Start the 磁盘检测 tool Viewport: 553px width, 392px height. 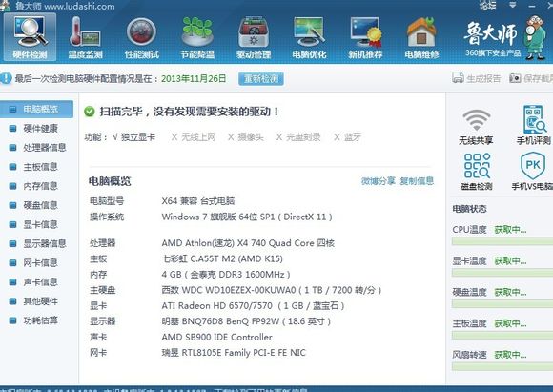click(x=477, y=172)
